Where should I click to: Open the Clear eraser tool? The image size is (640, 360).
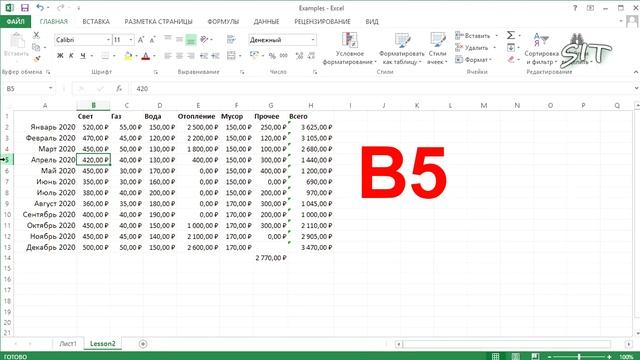pyautogui.click(x=511, y=60)
